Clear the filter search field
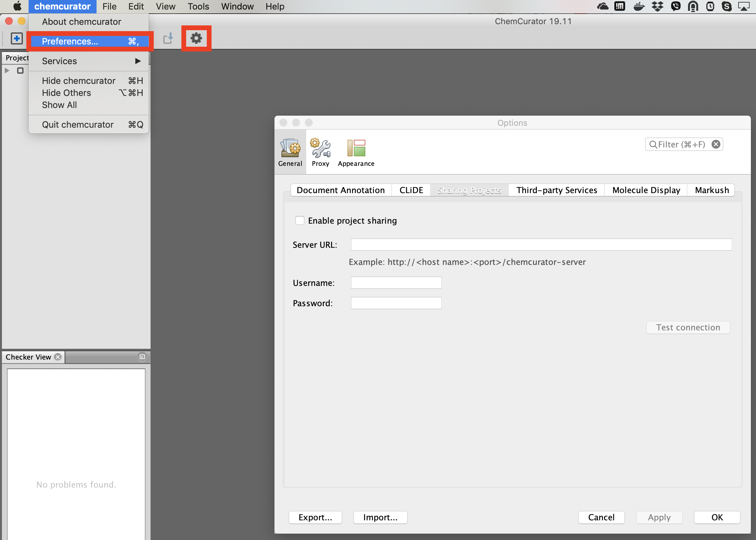The width and height of the screenshot is (756, 540). coord(715,144)
